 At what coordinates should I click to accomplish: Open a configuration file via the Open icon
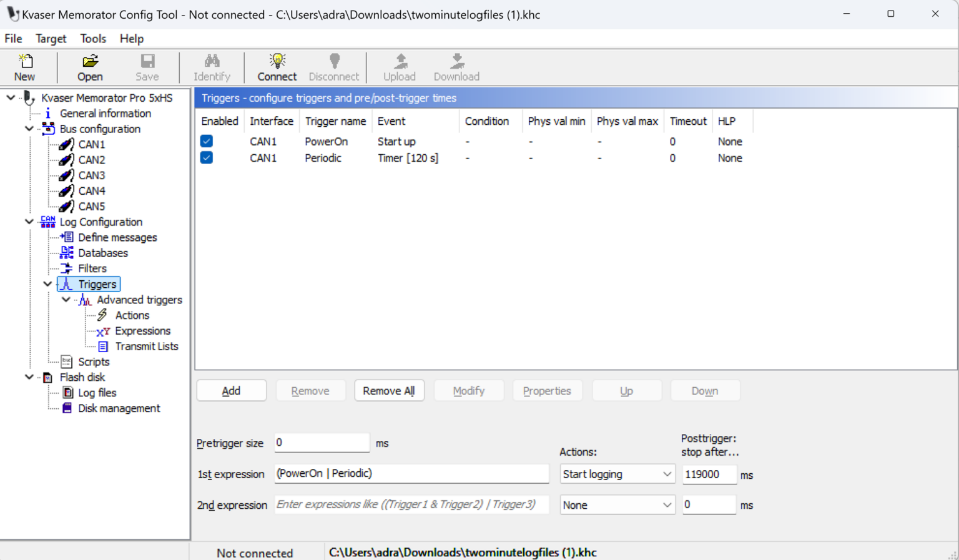click(89, 67)
